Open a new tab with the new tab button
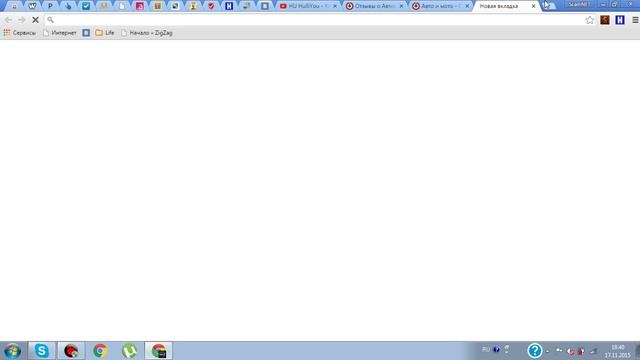This screenshot has height=360, width=640. click(549, 6)
